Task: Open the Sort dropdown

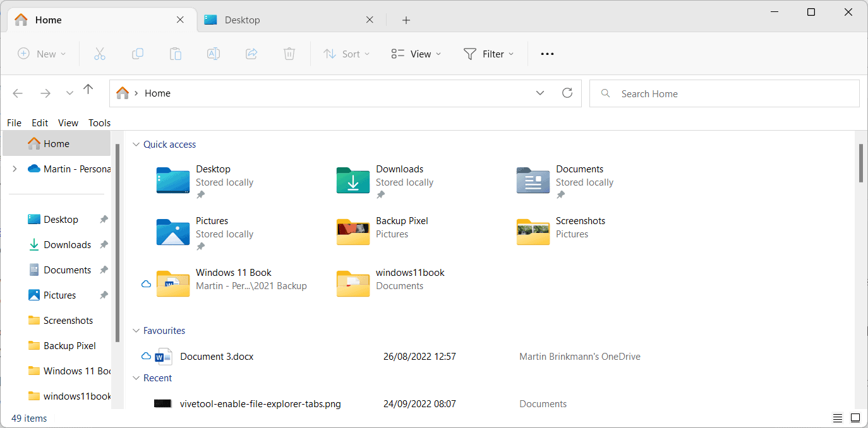Action: 346,54
